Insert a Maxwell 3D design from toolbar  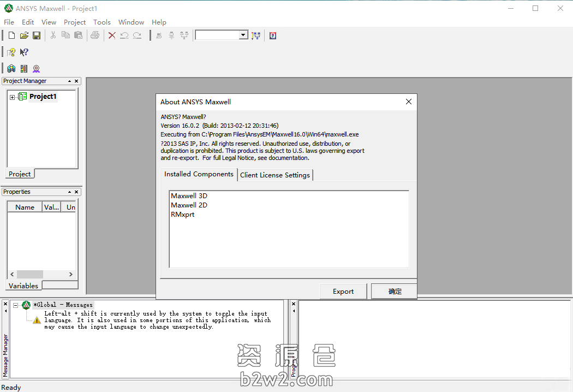point(11,69)
